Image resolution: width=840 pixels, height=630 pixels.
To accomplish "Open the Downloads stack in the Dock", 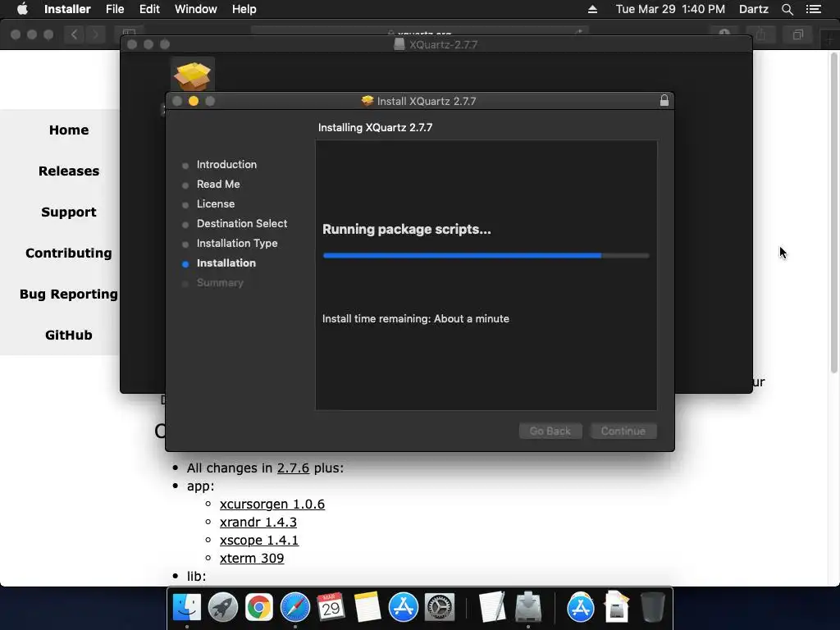I will 617,607.
